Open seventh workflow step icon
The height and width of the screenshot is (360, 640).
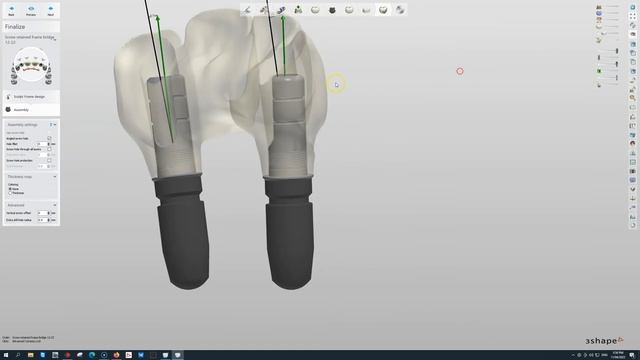pyautogui.click(x=349, y=10)
